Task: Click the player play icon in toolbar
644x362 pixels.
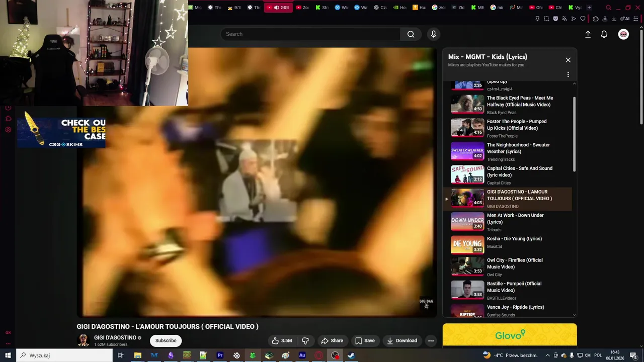Action: click(x=574, y=19)
